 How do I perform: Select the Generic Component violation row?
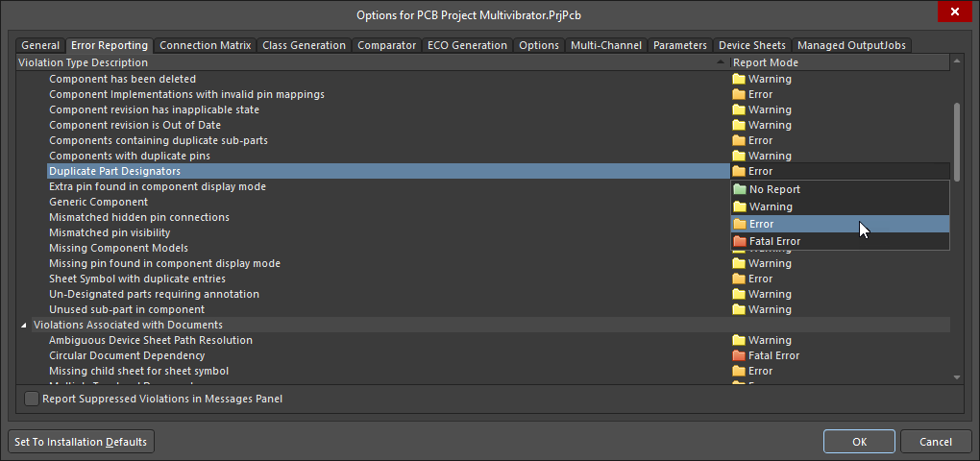coord(99,202)
